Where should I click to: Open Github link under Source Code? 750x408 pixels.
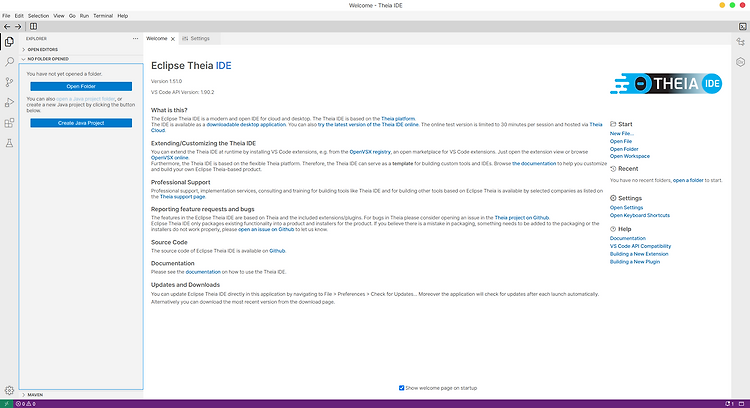(x=277, y=251)
